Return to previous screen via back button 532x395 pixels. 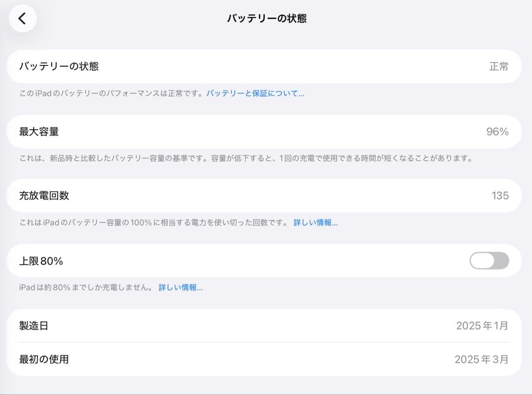tap(23, 17)
